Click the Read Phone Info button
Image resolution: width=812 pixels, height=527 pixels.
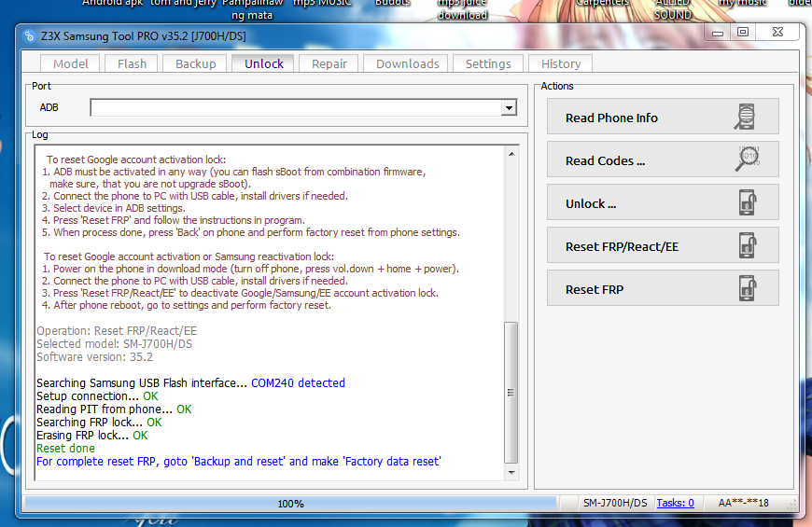(x=663, y=117)
